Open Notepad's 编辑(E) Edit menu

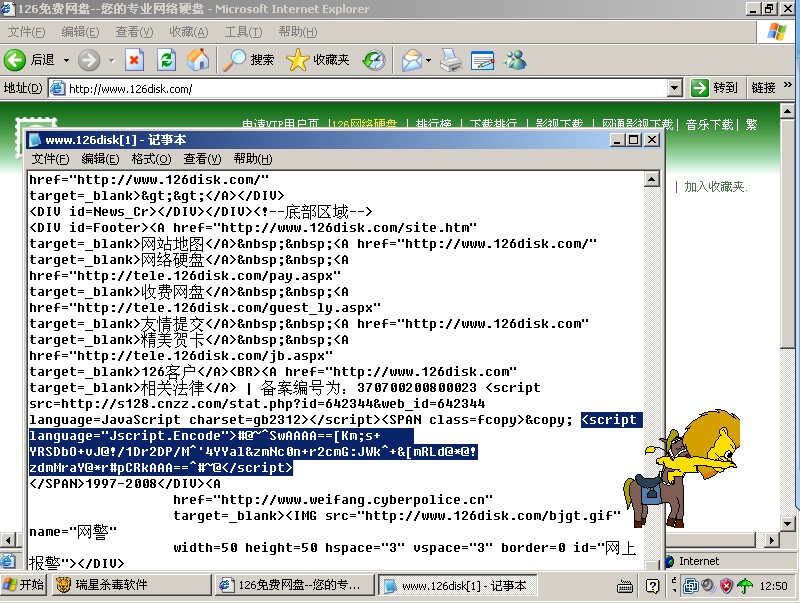(100, 159)
